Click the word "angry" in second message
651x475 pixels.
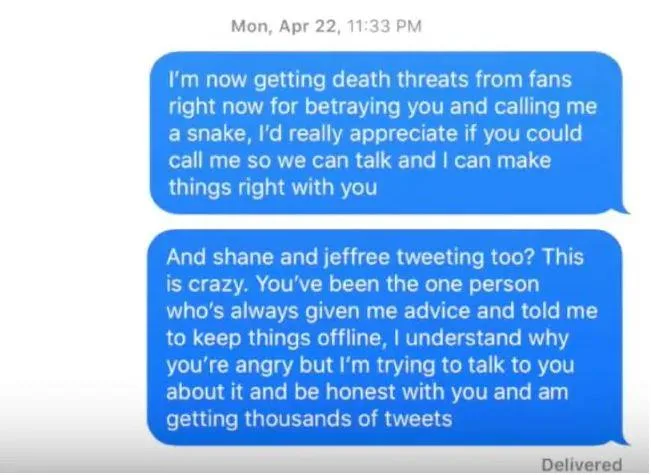(264, 365)
